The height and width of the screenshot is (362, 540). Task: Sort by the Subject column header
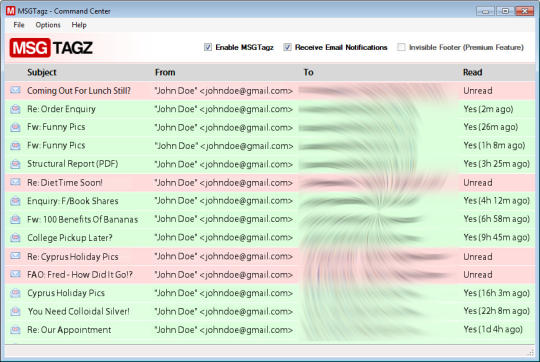tap(42, 72)
